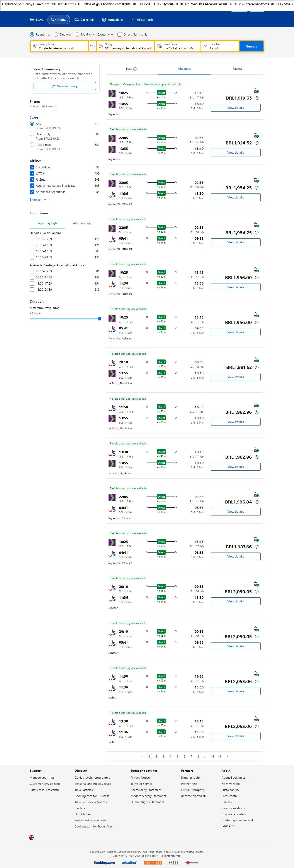The height and width of the screenshot is (868, 294).
Task: Open the Travellers selector
Action: pyautogui.click(x=219, y=46)
